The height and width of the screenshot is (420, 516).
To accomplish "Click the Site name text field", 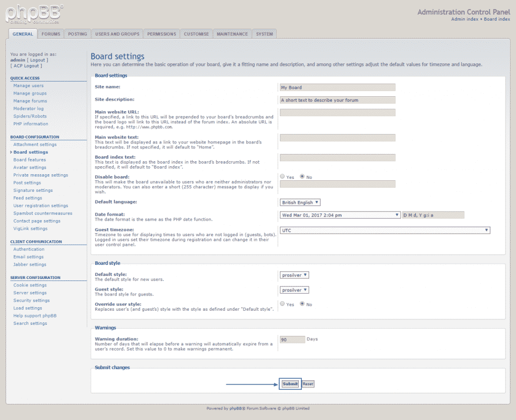I will pyautogui.click(x=337, y=87).
